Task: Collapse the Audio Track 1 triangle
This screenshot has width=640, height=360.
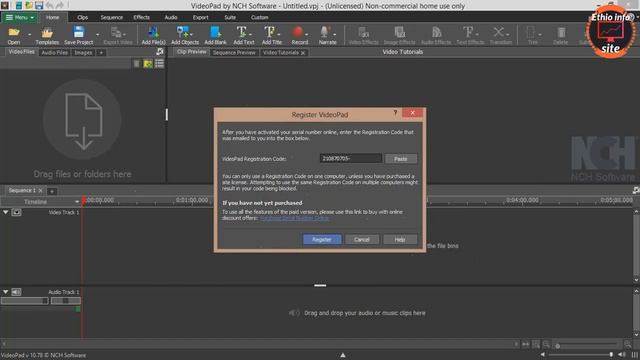Action: 6,292
